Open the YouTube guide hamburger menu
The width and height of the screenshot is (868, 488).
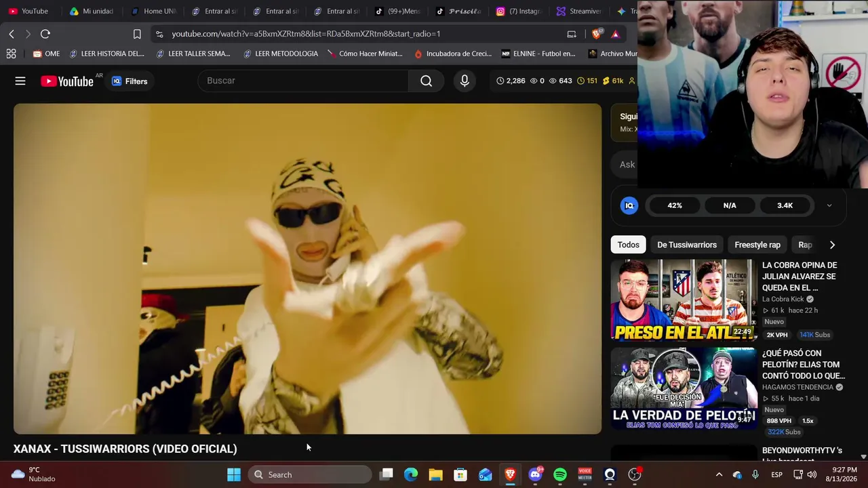(x=20, y=81)
